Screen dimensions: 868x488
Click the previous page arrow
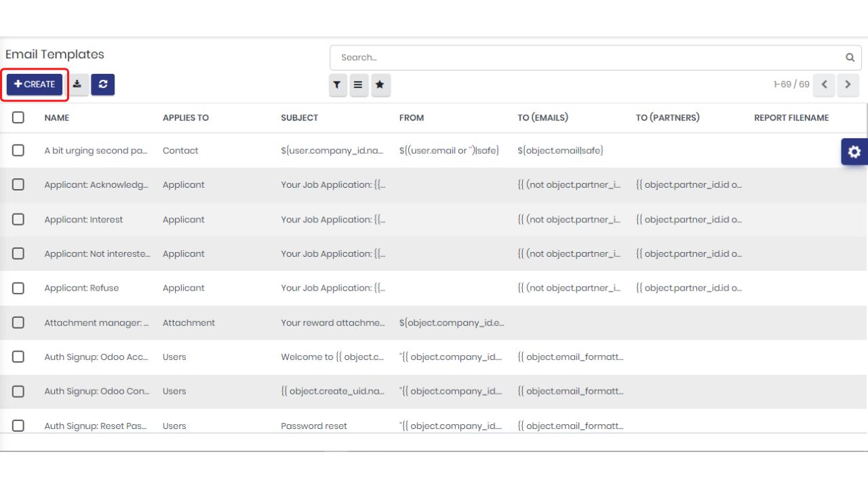[824, 85]
